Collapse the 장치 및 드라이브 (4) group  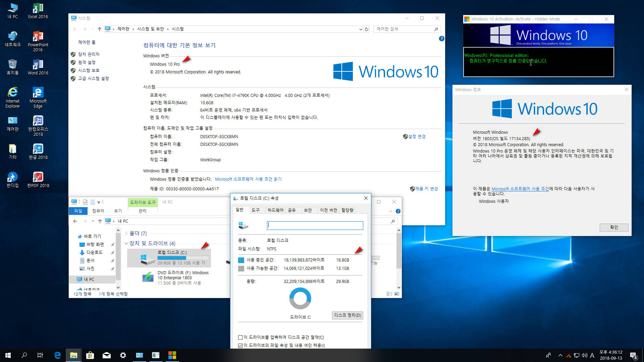[126, 243]
